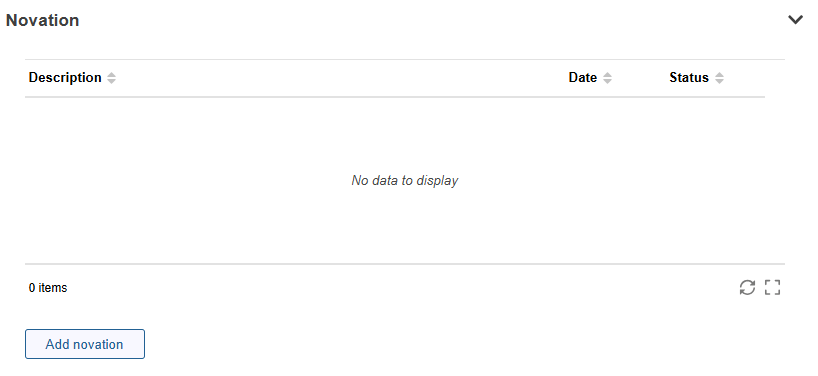Click Description's descending down arrow

coord(111,81)
